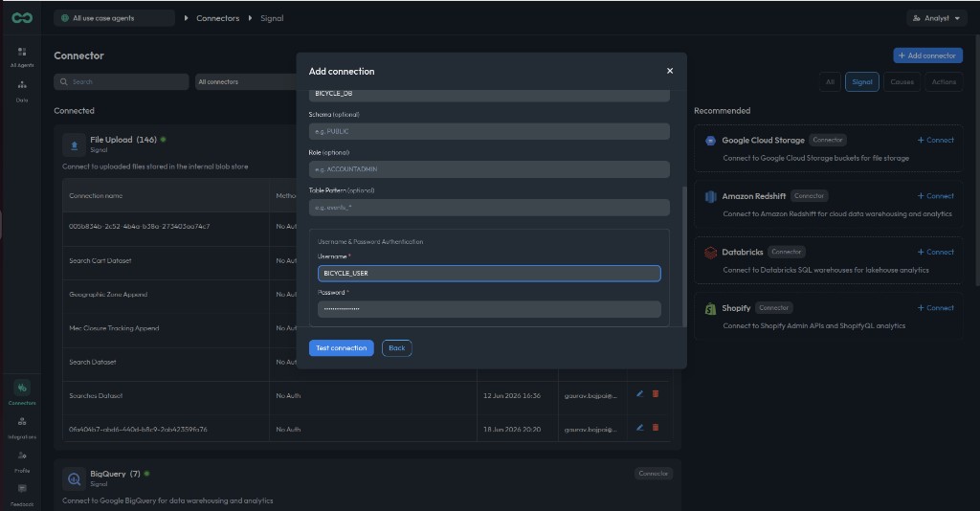The height and width of the screenshot is (511, 980).
Task: Click the Password field
Action: (x=489, y=308)
